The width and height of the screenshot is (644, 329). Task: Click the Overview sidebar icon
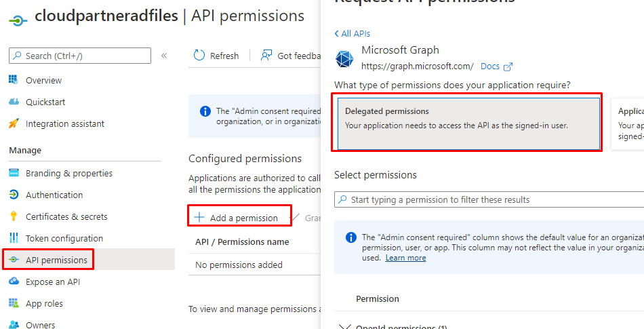(x=14, y=80)
